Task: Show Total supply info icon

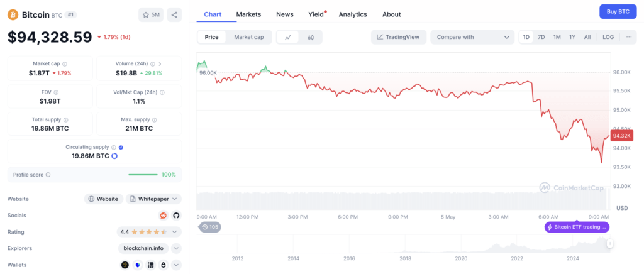Action: 66,120
